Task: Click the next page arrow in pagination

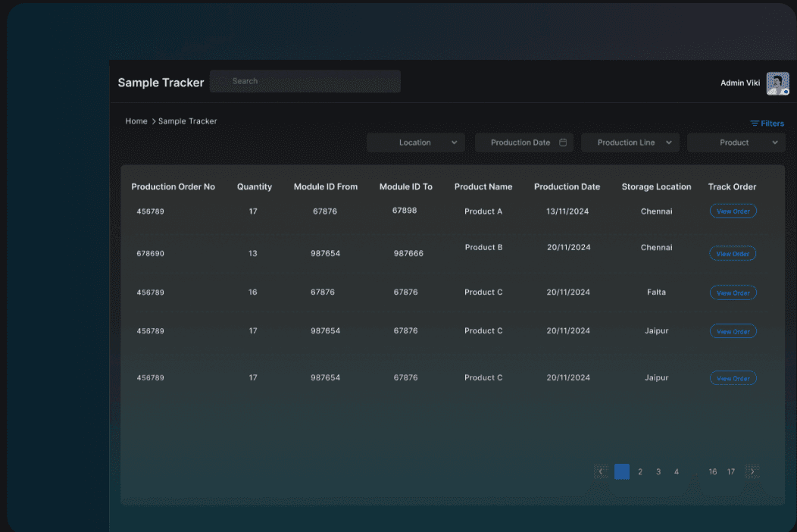Action: [752, 471]
